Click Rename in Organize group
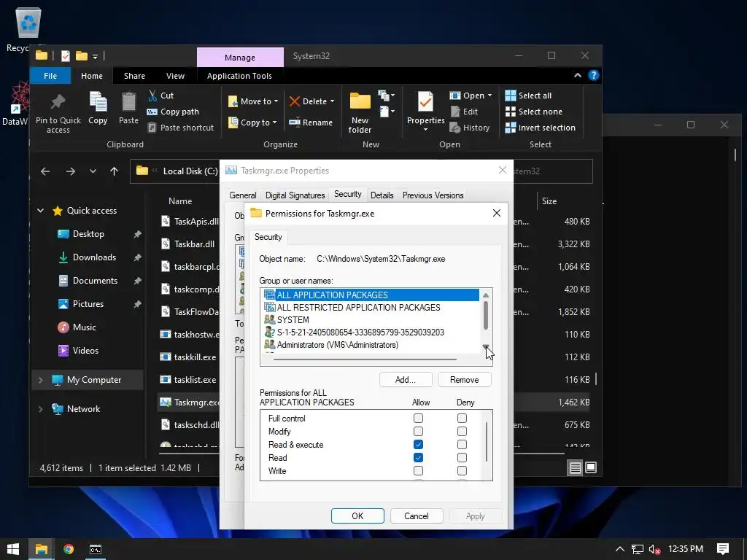This screenshot has height=560, width=747. [x=311, y=122]
